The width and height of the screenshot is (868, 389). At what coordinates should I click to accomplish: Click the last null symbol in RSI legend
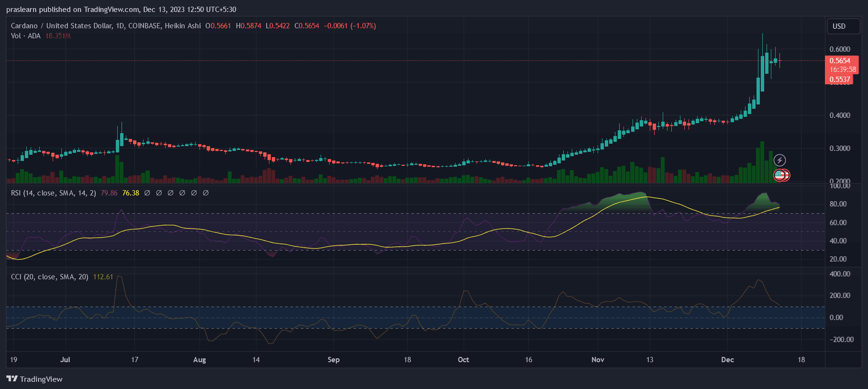[206, 193]
